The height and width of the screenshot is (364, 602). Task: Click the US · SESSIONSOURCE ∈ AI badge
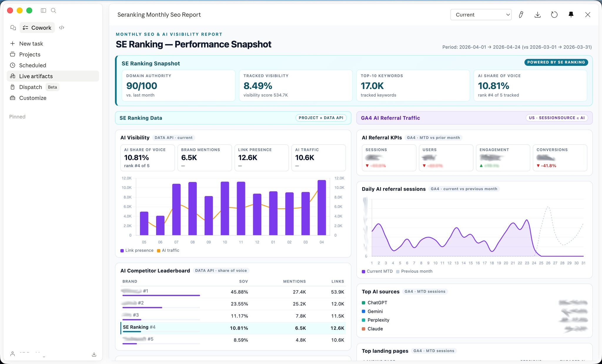pyautogui.click(x=556, y=118)
